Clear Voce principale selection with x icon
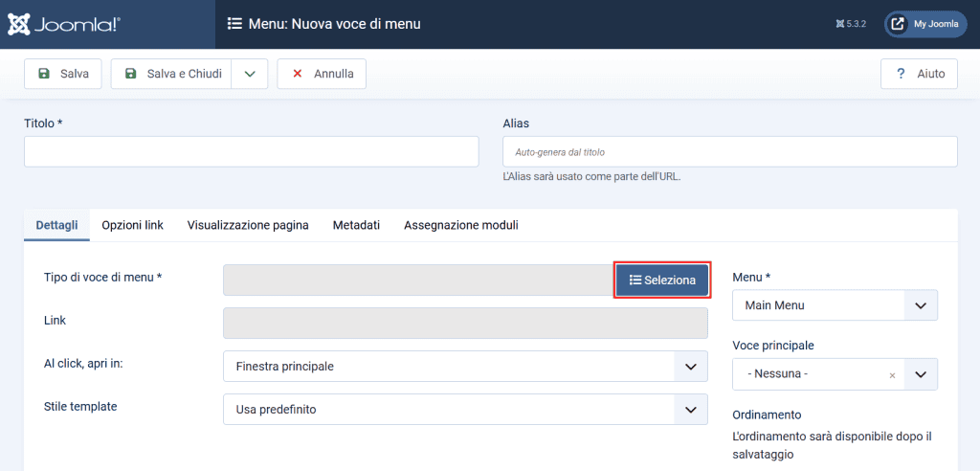Screen dimensions: 980x471 coord(892,375)
